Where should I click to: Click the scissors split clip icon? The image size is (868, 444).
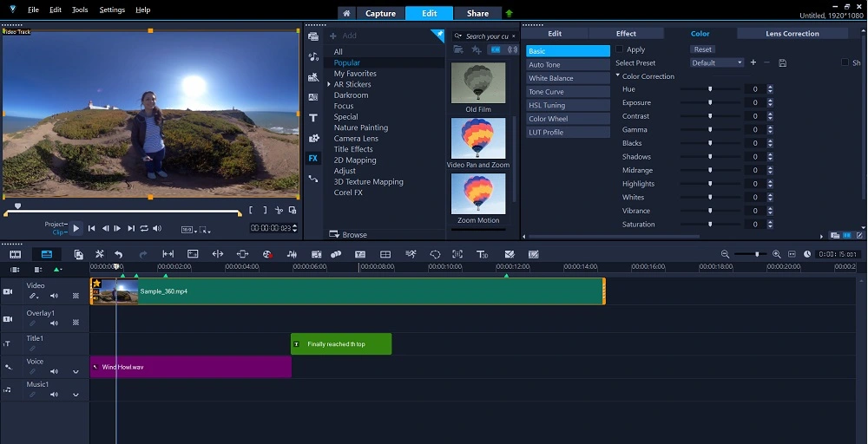[279, 210]
